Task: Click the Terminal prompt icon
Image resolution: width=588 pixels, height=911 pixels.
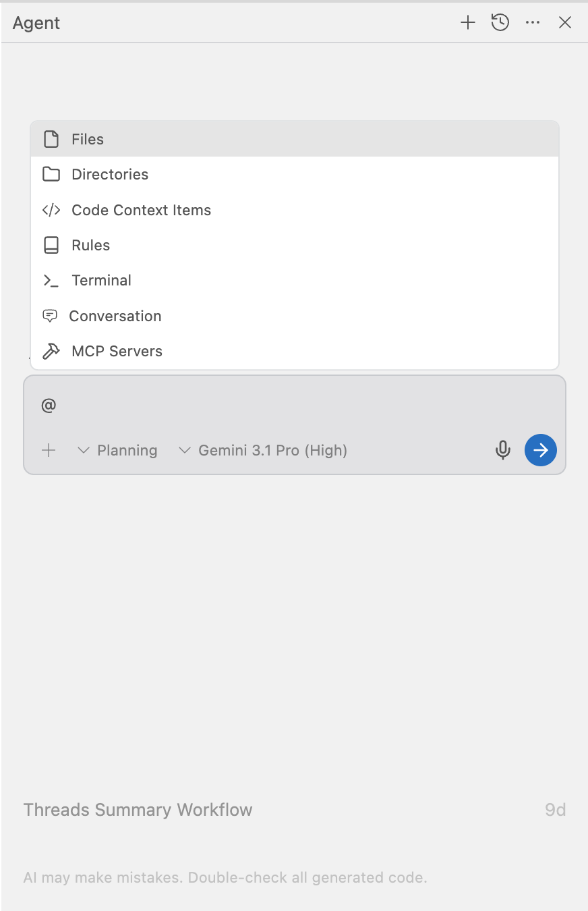Action: (51, 281)
